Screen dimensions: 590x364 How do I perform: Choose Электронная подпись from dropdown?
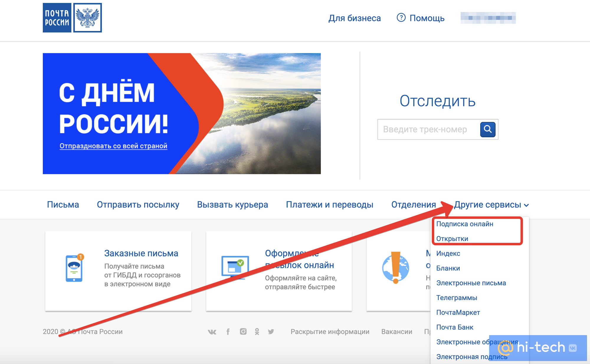pos(472,357)
